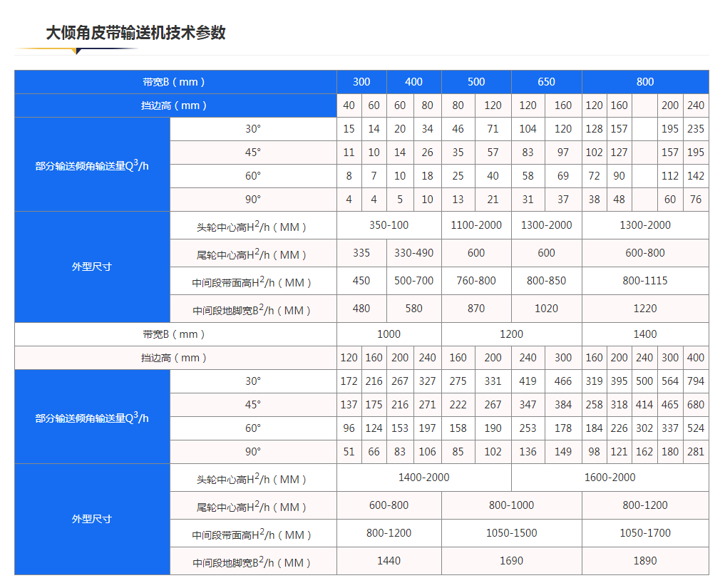Click capacity value 104
The height and width of the screenshot is (588, 725).
tap(528, 129)
